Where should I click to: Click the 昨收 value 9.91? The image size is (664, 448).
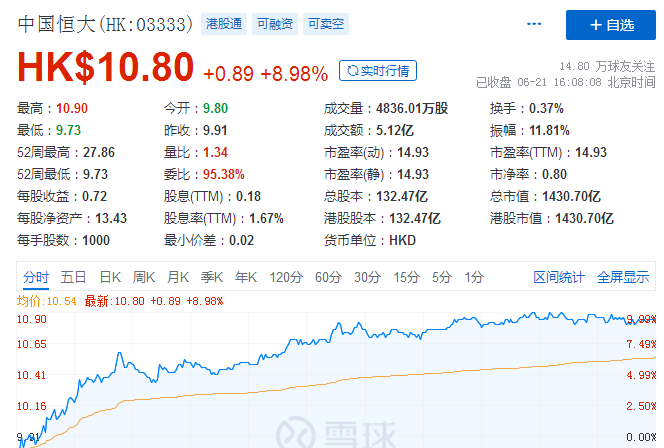(215, 130)
